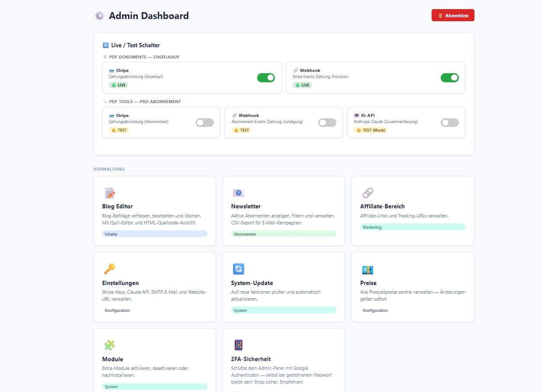Click the TEST badge under Stripe Abonnement
542x392 pixels.
(x=119, y=130)
